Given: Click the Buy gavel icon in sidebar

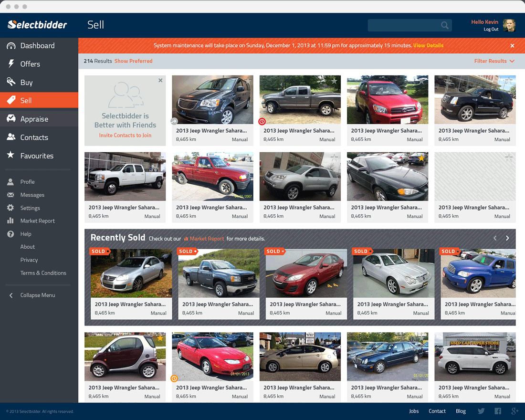Looking at the screenshot, I should [11, 82].
